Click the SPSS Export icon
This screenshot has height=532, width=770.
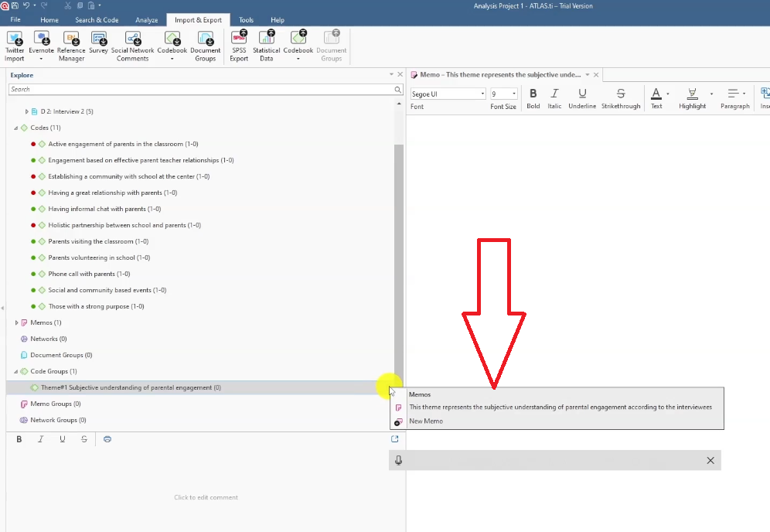click(239, 40)
